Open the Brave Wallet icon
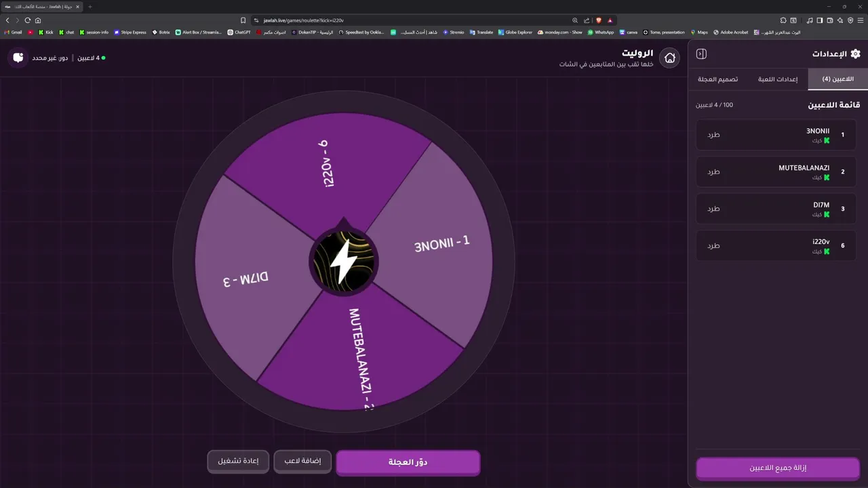The width and height of the screenshot is (868, 488). [830, 20]
